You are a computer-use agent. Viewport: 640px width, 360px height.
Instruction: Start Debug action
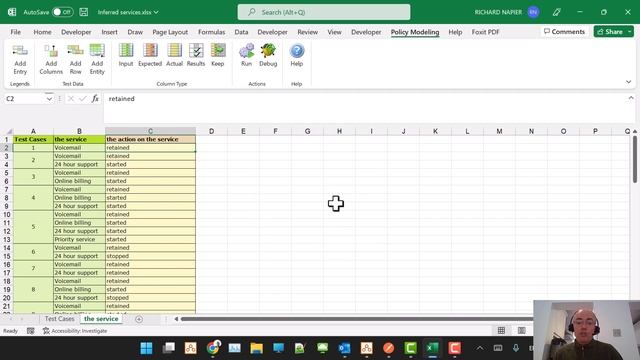268,55
